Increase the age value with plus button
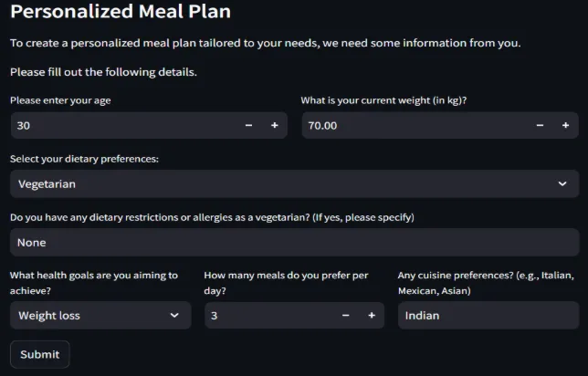The height and width of the screenshot is (376, 588). click(274, 125)
